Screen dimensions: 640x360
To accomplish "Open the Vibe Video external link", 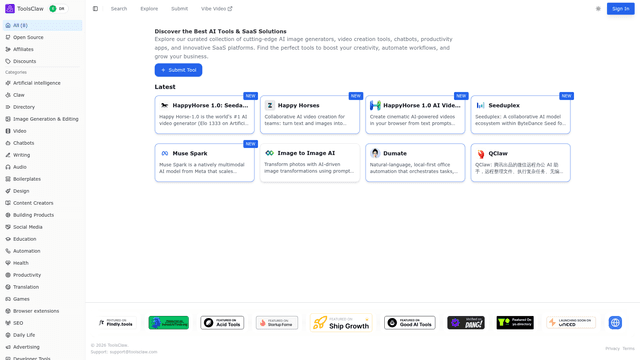I will pyautogui.click(x=216, y=9).
